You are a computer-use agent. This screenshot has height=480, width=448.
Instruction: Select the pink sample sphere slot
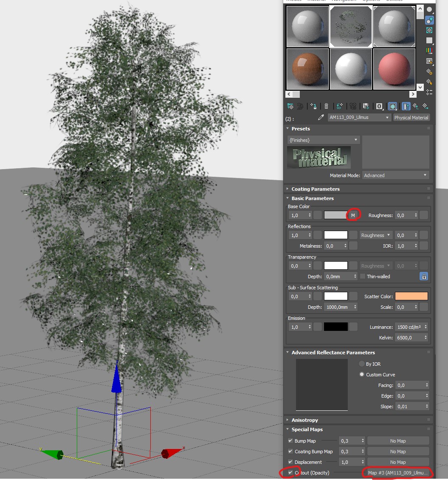394,69
